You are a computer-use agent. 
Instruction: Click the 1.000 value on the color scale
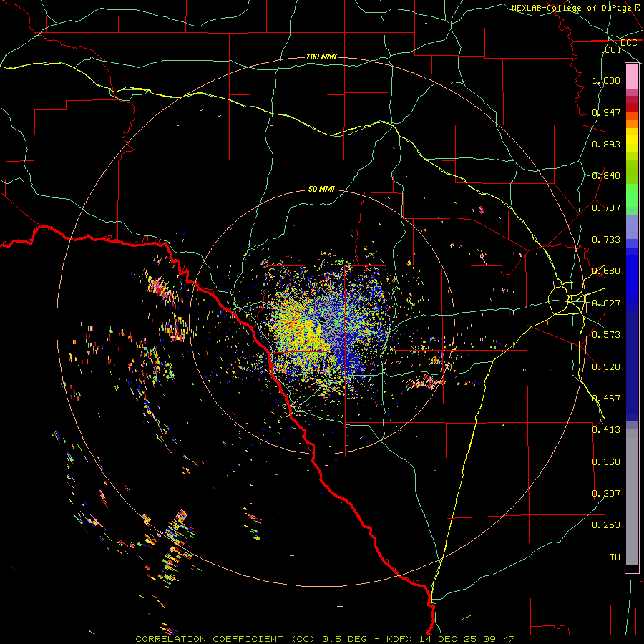[606, 80]
